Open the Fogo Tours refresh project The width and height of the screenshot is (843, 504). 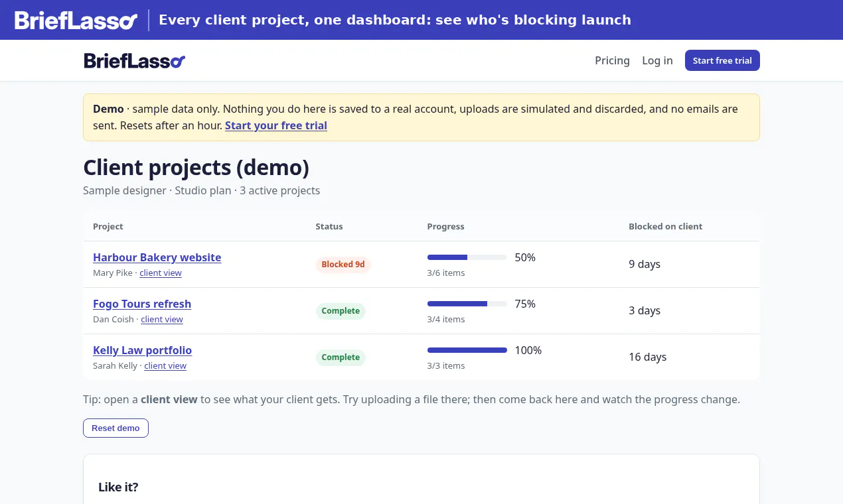tap(142, 304)
